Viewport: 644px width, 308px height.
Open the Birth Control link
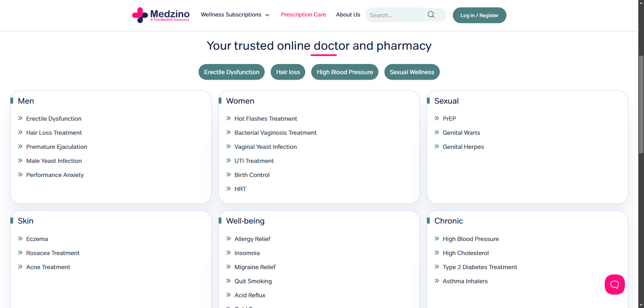click(x=252, y=175)
